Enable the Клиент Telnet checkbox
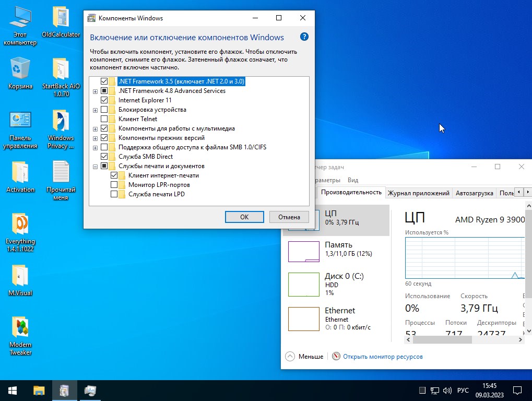This screenshot has height=401, width=532. click(104, 119)
